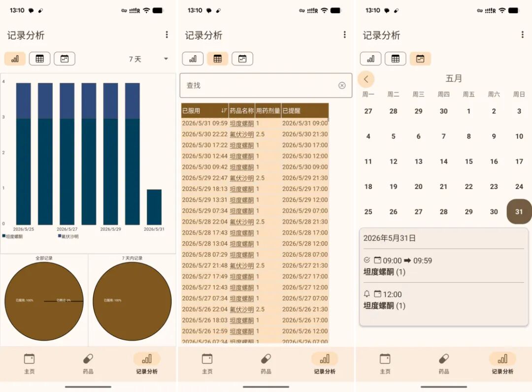
Task: Open the overflow menu on the records table screen
Action: [x=344, y=34]
